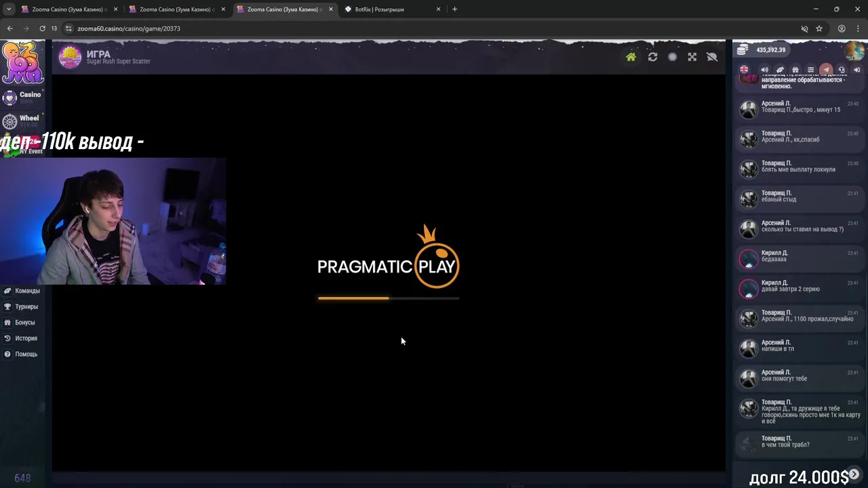Open the Wheel section in sidebar
Screen dimensions: 868x488
(x=22, y=121)
